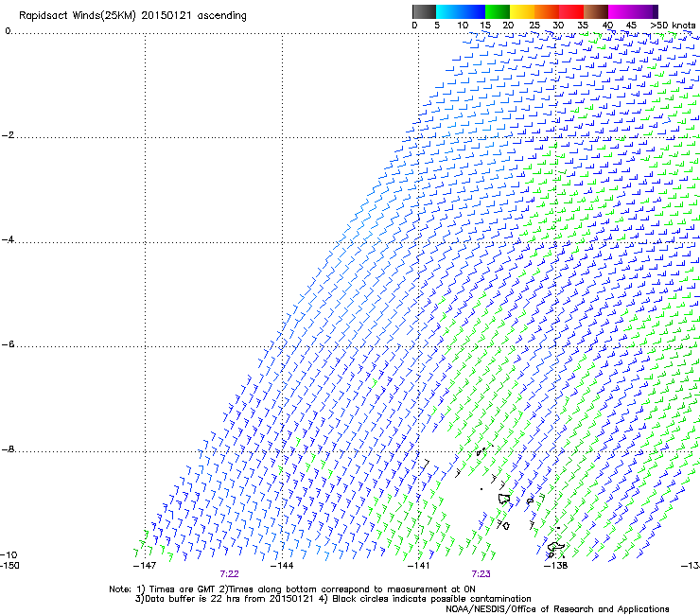The width and height of the screenshot is (700, 615).
Task: Click the 'Data buffer is 22 hrs' note line
Action: tap(333, 599)
